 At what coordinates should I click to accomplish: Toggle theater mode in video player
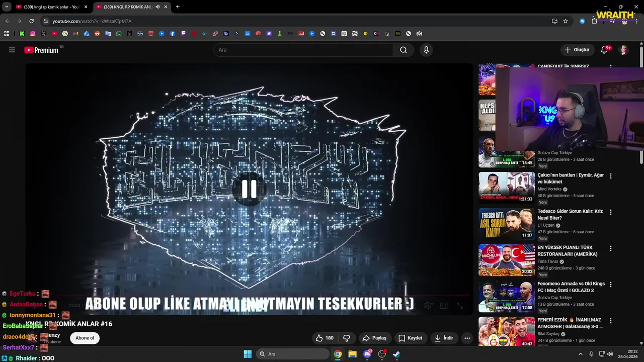[x=444, y=305]
